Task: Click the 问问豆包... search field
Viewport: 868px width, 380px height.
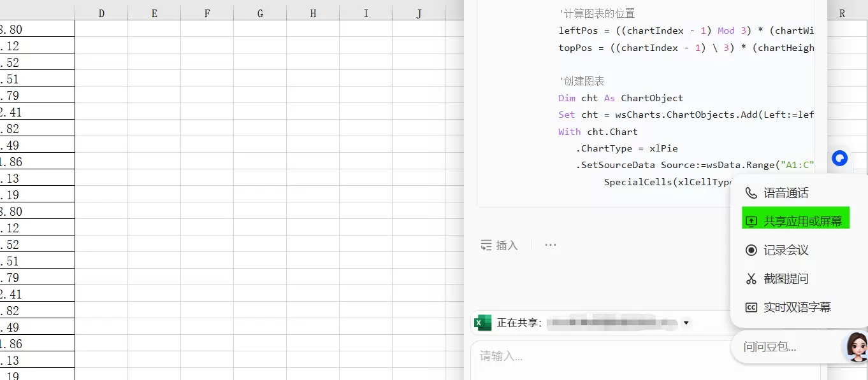Action: pos(784,347)
